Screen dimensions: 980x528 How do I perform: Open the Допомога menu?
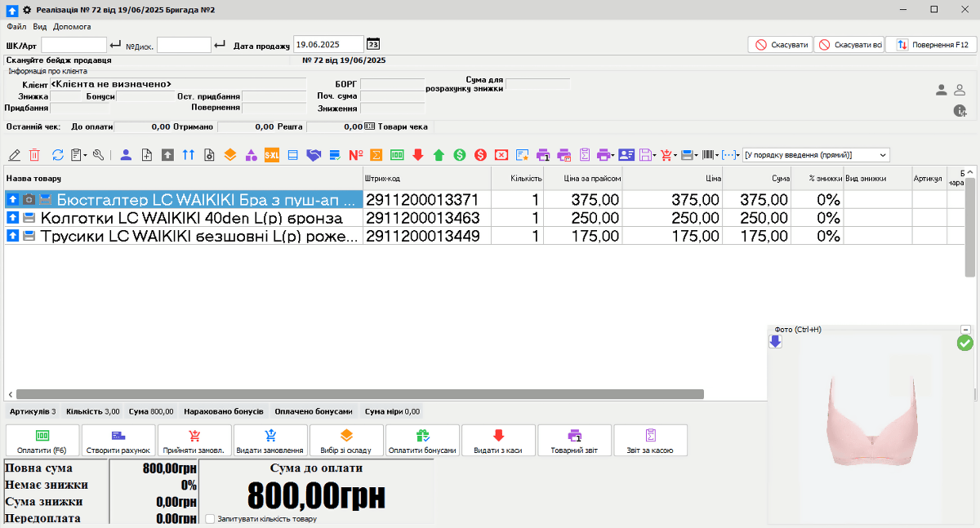click(72, 27)
